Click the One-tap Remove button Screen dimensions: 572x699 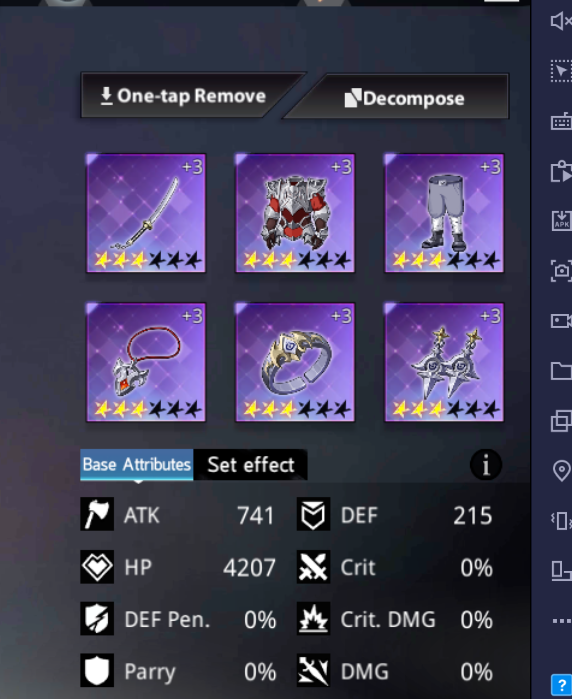[183, 96]
